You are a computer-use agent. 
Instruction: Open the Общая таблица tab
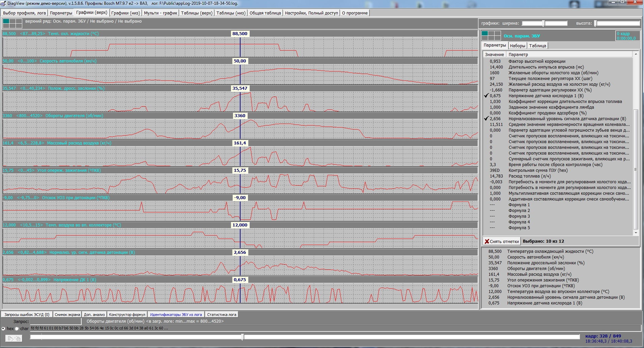[x=265, y=13]
